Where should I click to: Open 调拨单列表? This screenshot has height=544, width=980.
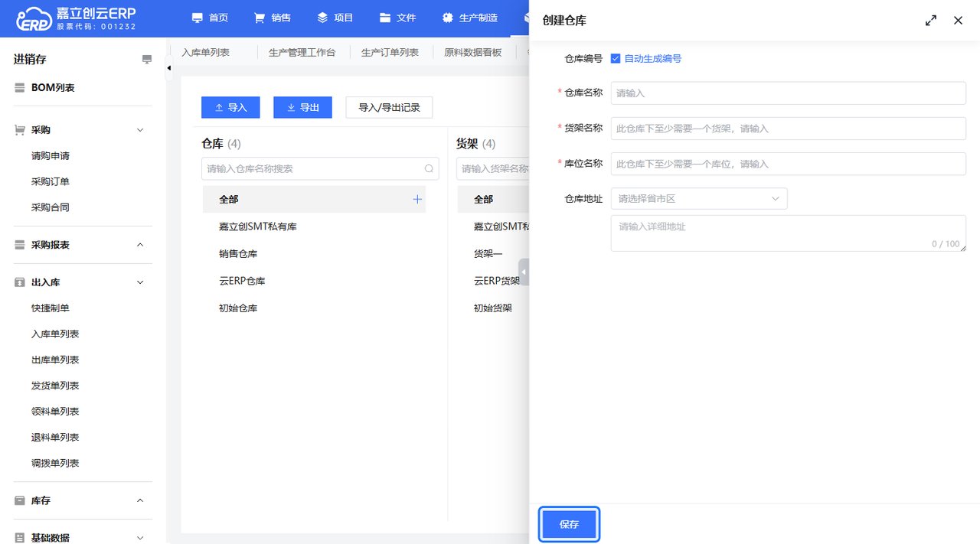[55, 464]
